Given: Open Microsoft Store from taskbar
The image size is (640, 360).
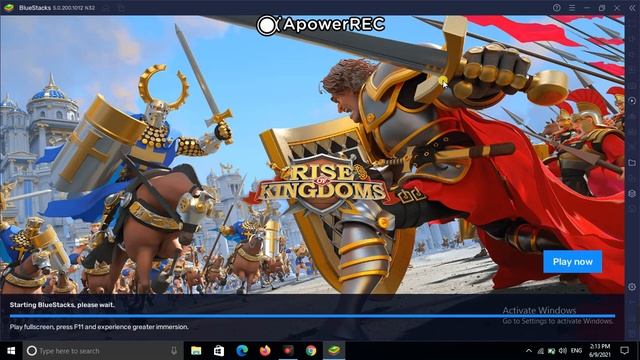Looking at the screenshot, I should tap(219, 351).
